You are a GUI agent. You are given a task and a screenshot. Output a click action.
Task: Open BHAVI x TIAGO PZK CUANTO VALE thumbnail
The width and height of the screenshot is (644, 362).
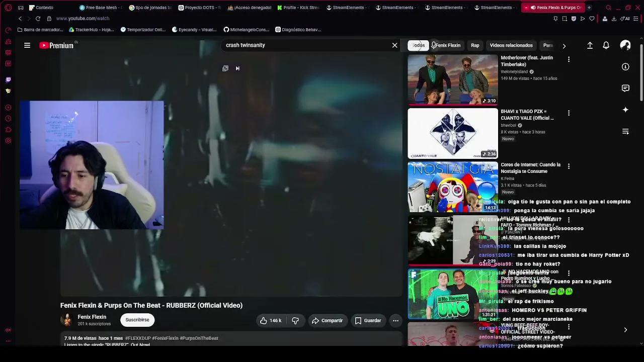(x=453, y=133)
